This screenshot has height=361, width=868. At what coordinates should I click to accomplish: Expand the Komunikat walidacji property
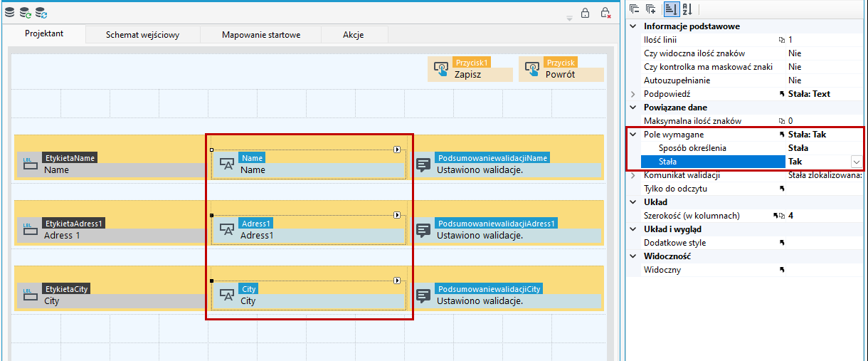click(634, 175)
